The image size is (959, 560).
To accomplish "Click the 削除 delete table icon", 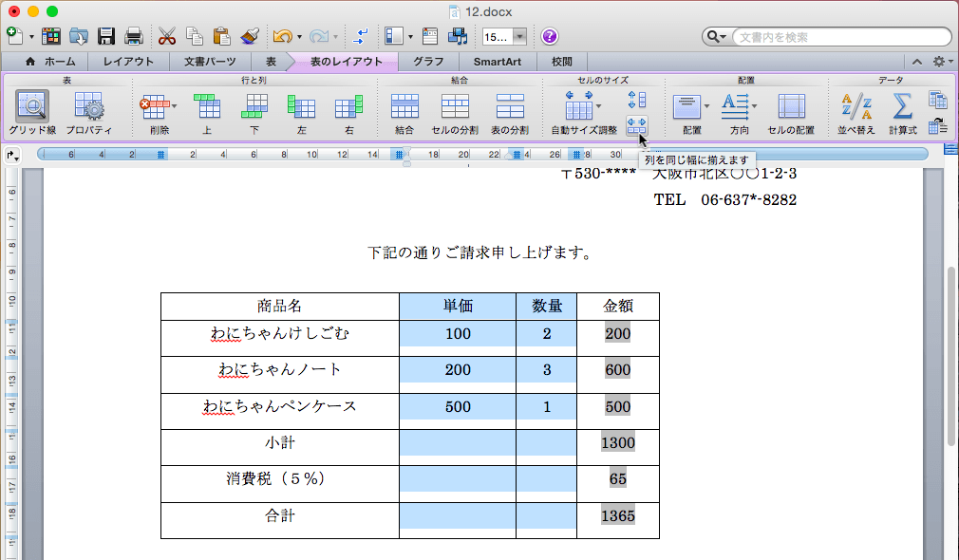I will point(154,107).
